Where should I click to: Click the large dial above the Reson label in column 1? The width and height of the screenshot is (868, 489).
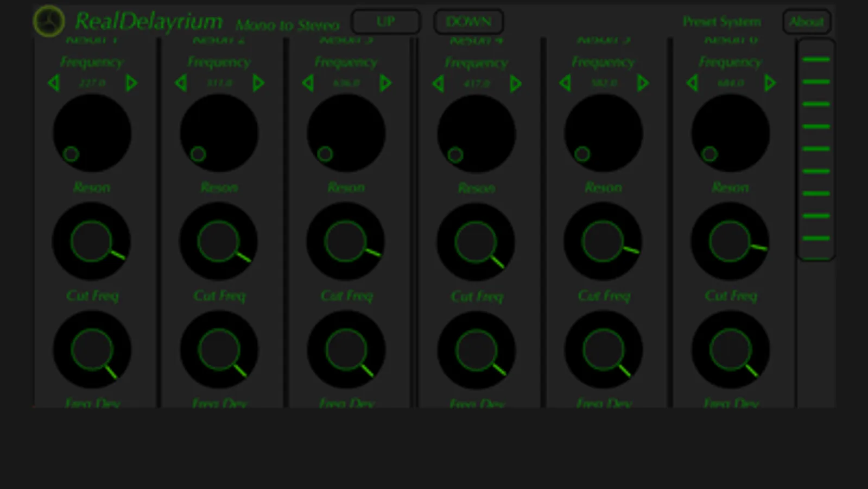pos(92,133)
